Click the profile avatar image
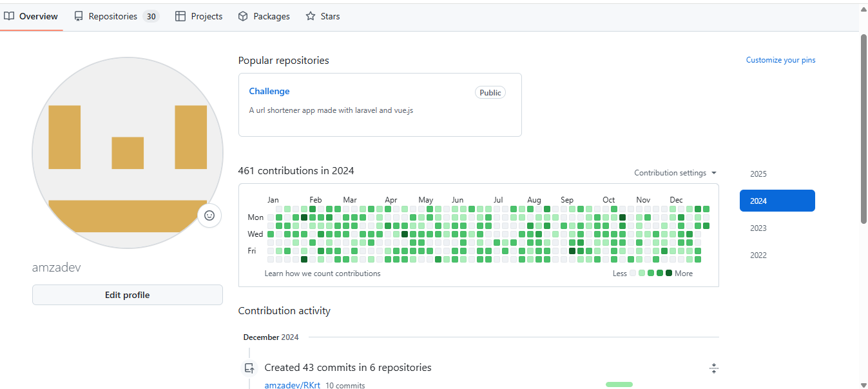Viewport: 868px width, 389px height. pos(127,152)
